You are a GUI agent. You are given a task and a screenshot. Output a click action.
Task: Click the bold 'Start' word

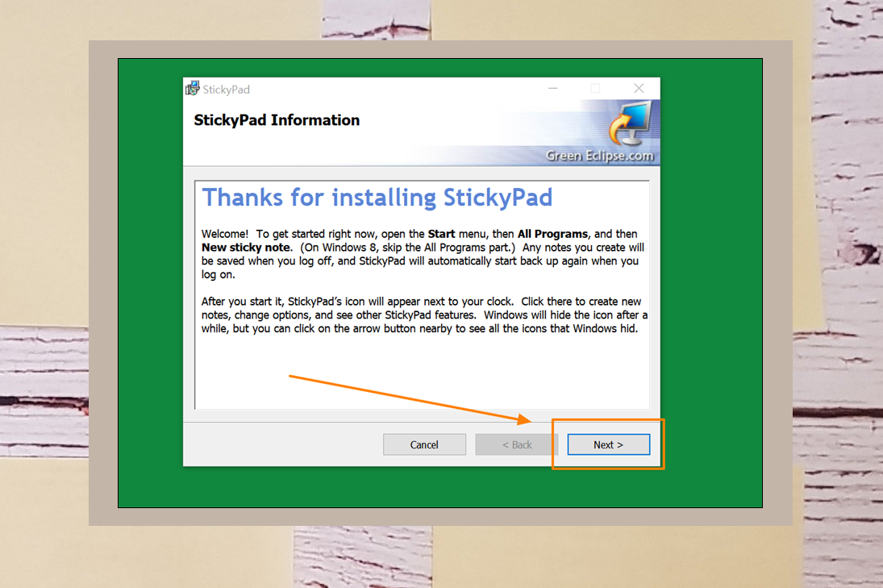click(441, 234)
